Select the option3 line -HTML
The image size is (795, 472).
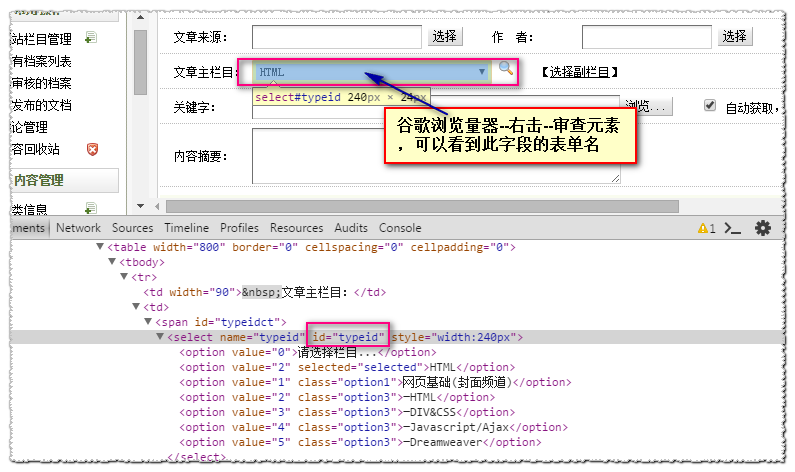point(337,397)
